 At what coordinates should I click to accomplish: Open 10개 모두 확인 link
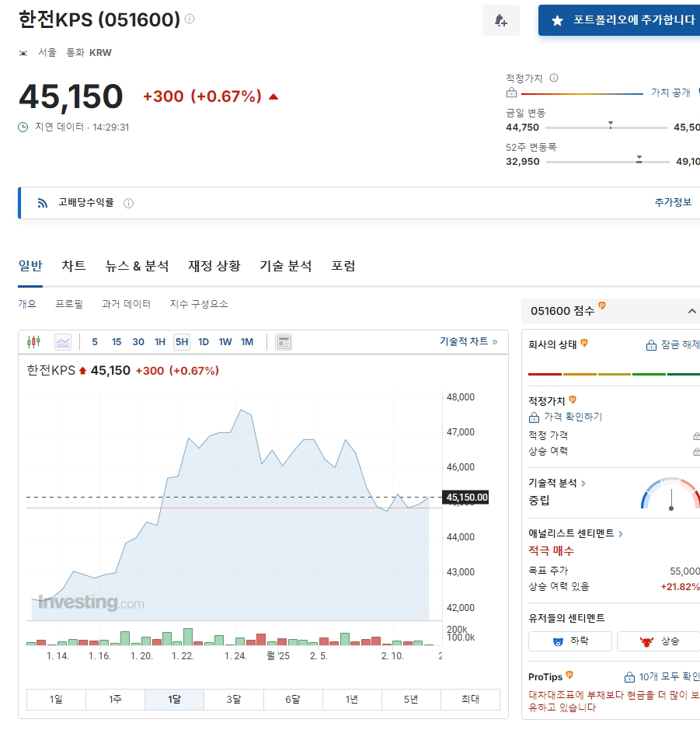coord(661,677)
